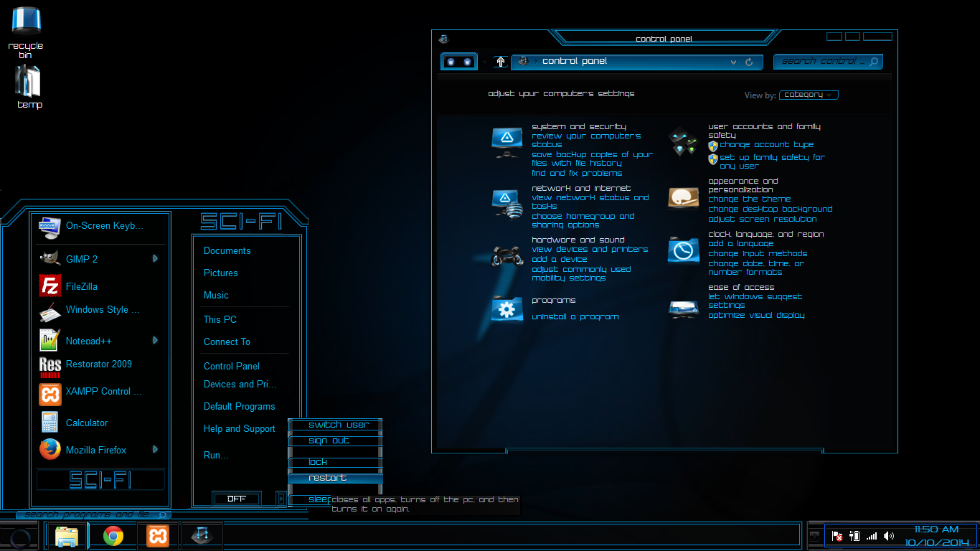Screen dimensions: 980x551
Task: Click the network signal tray icon
Action: pyautogui.click(x=872, y=536)
